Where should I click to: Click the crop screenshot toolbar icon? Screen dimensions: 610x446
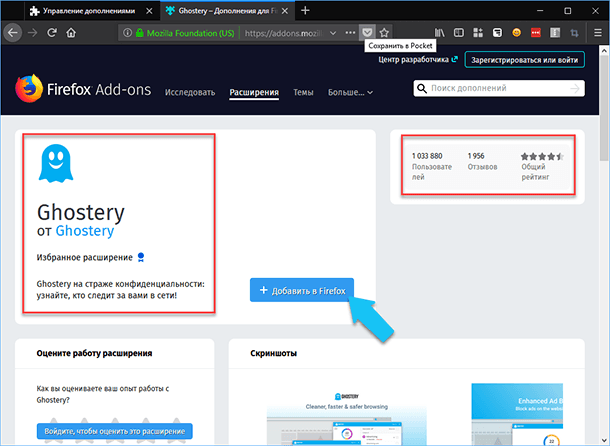574,33
